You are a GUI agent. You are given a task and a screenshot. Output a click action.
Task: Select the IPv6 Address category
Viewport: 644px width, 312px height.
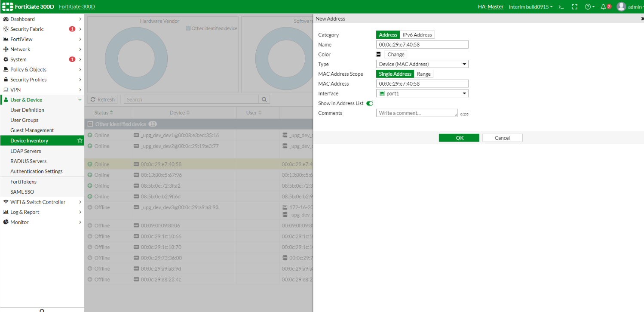point(416,34)
